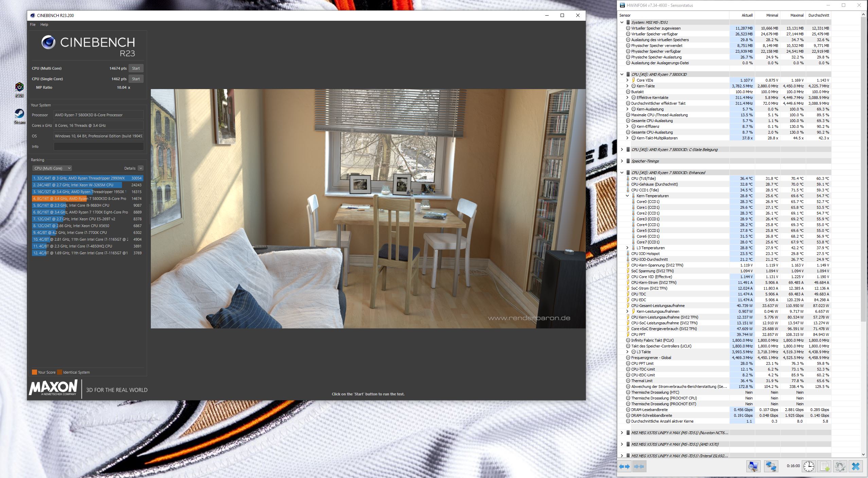Open HWiNFO sensor settings gear icon
This screenshot has width=868, height=478.
(x=840, y=466)
